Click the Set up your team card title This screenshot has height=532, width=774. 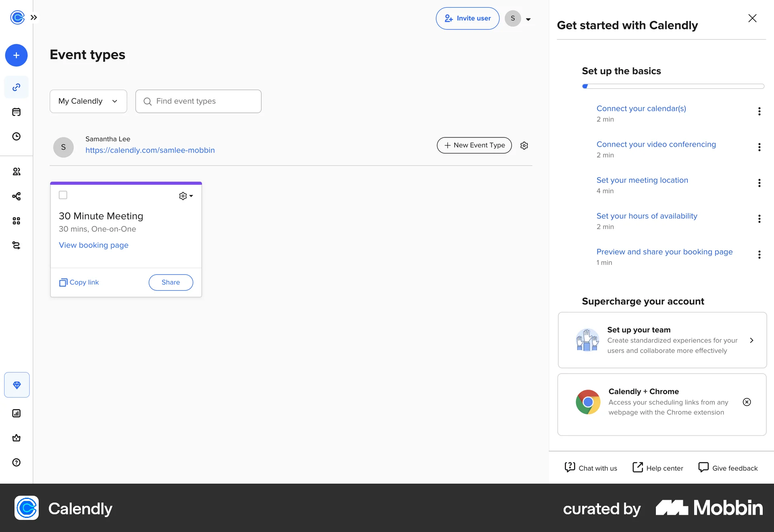[639, 330]
